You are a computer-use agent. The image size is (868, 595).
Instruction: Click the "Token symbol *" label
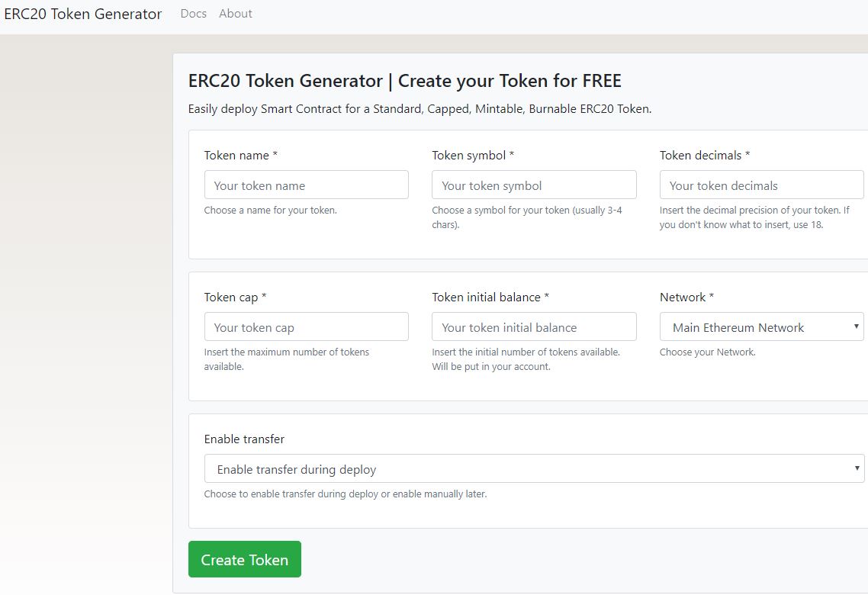pyautogui.click(x=473, y=156)
